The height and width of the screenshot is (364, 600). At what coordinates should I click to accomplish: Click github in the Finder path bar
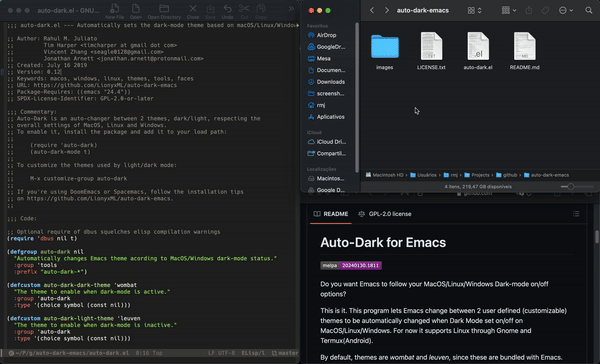pyautogui.click(x=507, y=175)
